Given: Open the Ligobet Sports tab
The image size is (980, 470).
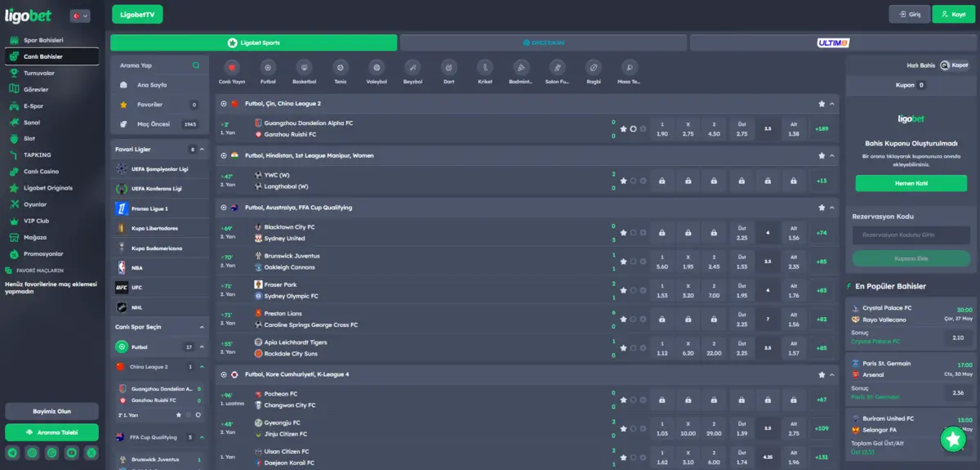Looking at the screenshot, I should pyautogui.click(x=254, y=43).
